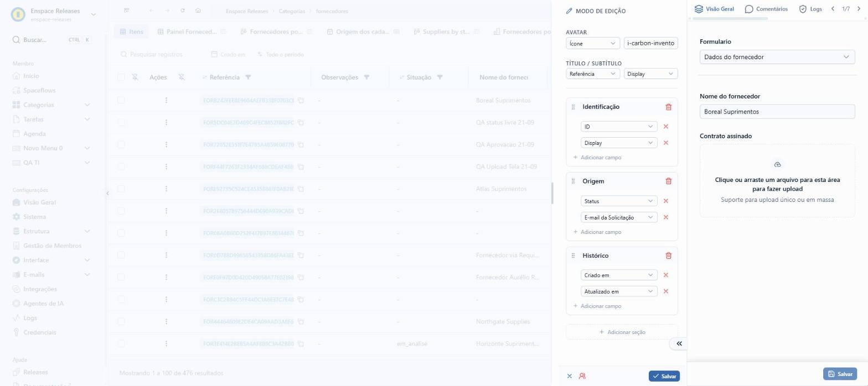Remove the Criado em field

pyautogui.click(x=666, y=275)
